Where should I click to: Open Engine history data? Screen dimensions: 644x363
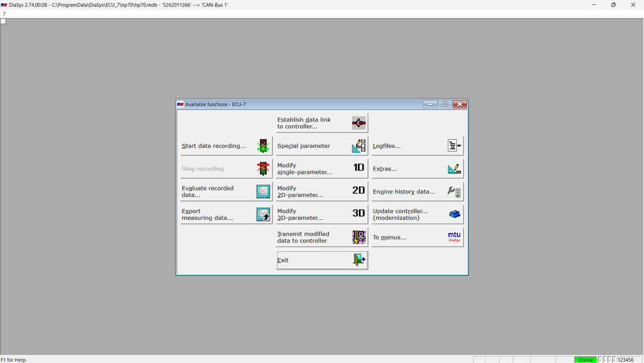417,192
